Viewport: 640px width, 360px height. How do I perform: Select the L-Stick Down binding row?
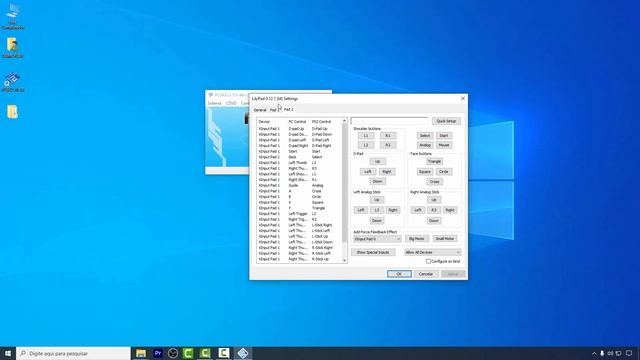click(299, 242)
